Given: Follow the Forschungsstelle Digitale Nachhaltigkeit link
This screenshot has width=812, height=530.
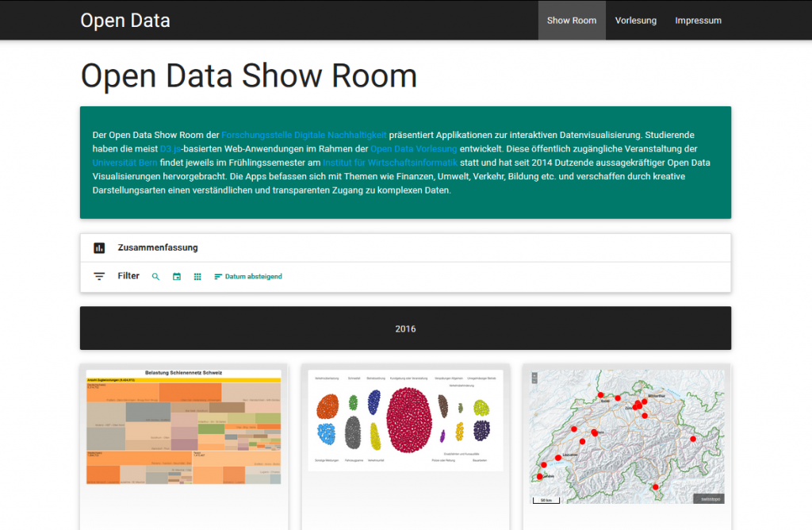Looking at the screenshot, I should (304, 135).
